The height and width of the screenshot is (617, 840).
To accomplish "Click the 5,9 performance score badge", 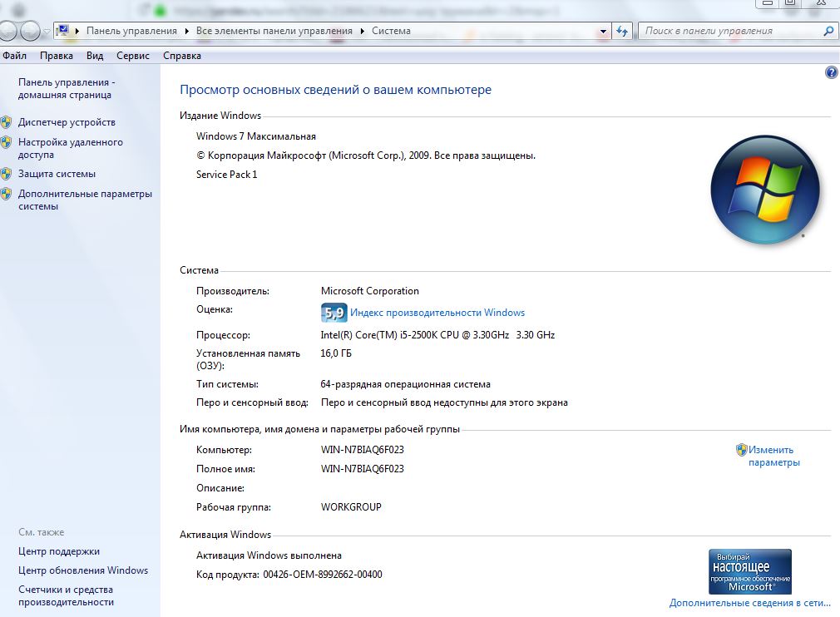I will pos(334,313).
